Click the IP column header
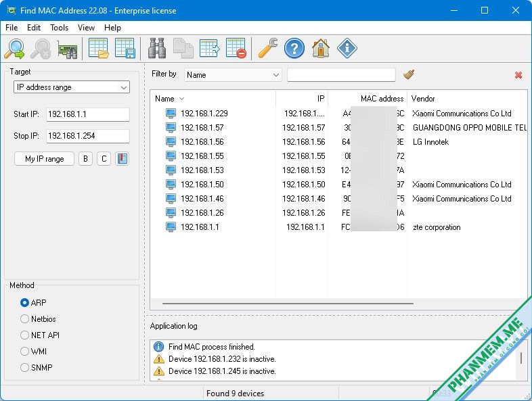532x401 pixels. (302, 99)
